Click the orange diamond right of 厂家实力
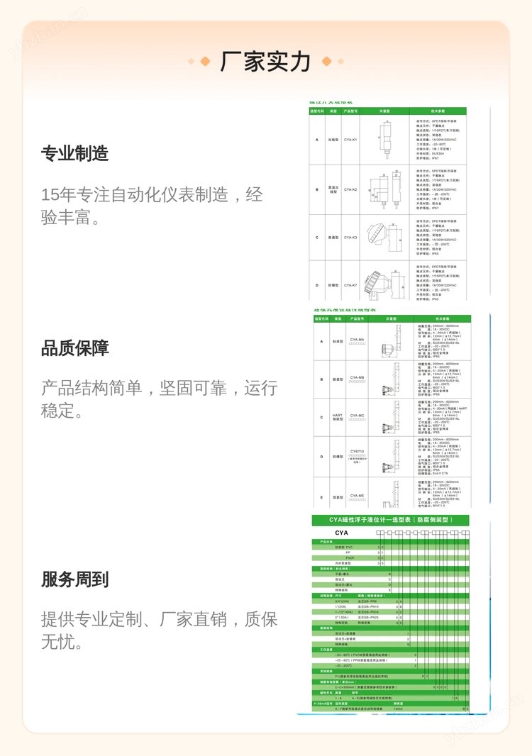This screenshot has width=532, height=756. (x=326, y=62)
